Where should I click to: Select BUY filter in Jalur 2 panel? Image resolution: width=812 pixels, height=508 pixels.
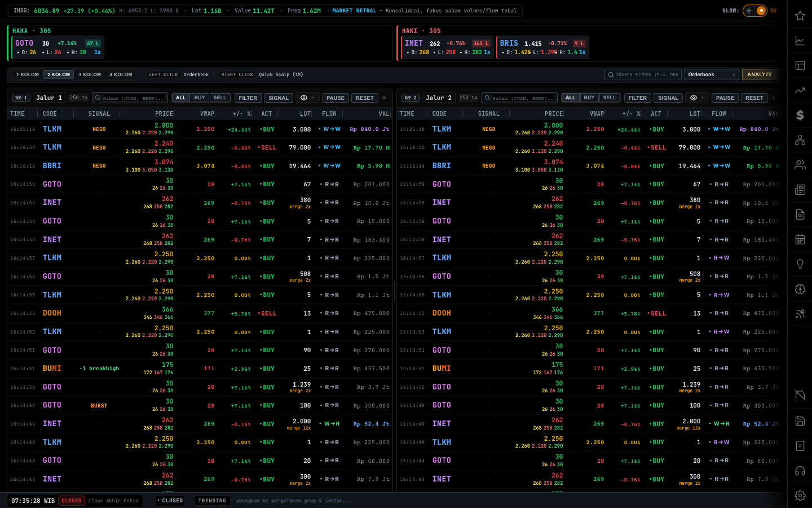point(589,98)
